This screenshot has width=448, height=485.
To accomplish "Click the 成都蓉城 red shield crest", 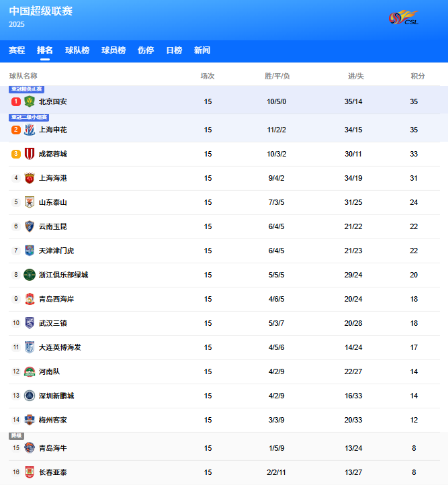I will [x=30, y=154].
